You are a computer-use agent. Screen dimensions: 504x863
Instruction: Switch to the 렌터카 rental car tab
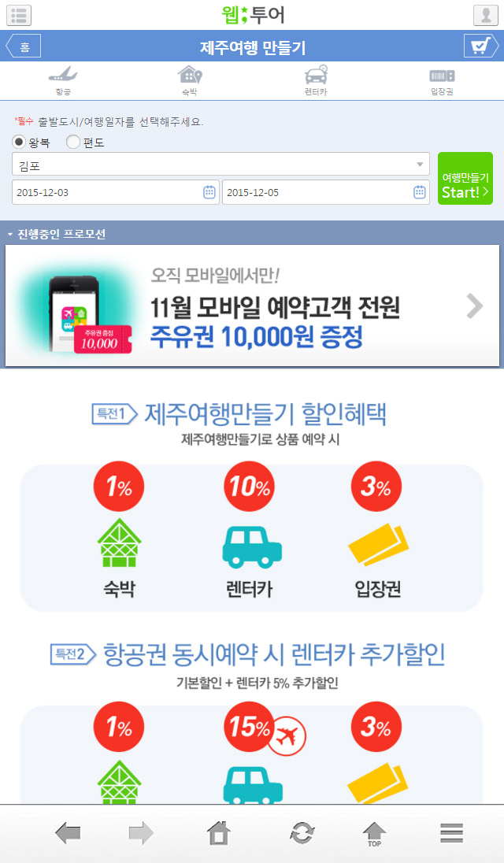point(316,80)
